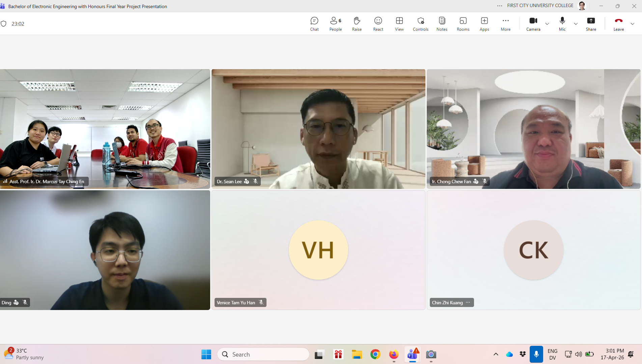Raise your hand in the meeting
The width and height of the screenshot is (642, 364).
[x=357, y=24]
